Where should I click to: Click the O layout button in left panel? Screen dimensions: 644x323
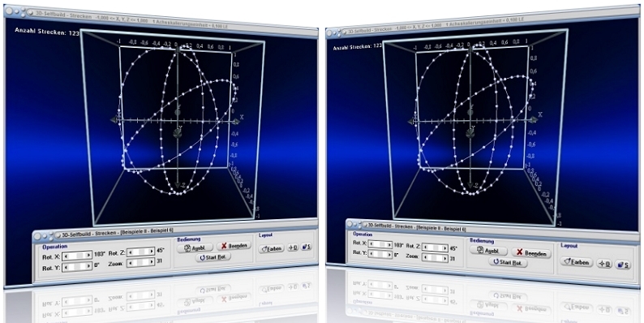(293, 248)
